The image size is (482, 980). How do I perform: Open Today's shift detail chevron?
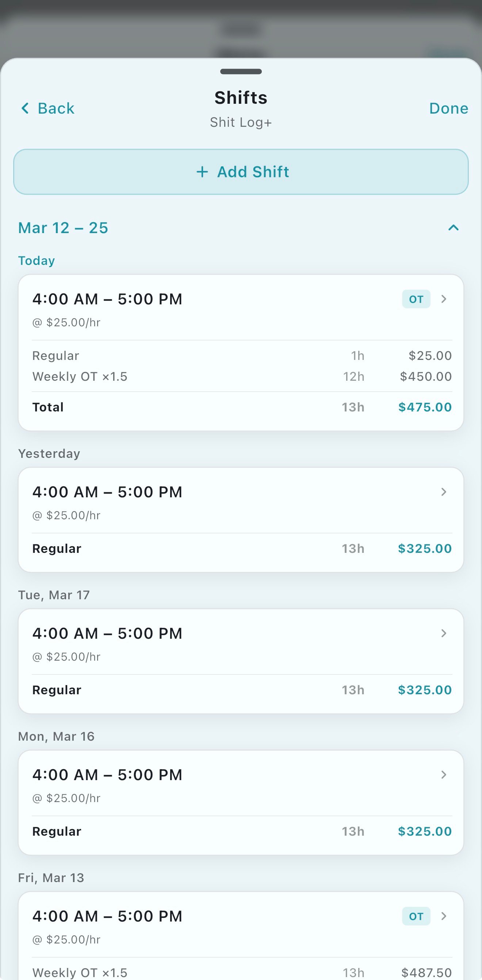point(444,299)
